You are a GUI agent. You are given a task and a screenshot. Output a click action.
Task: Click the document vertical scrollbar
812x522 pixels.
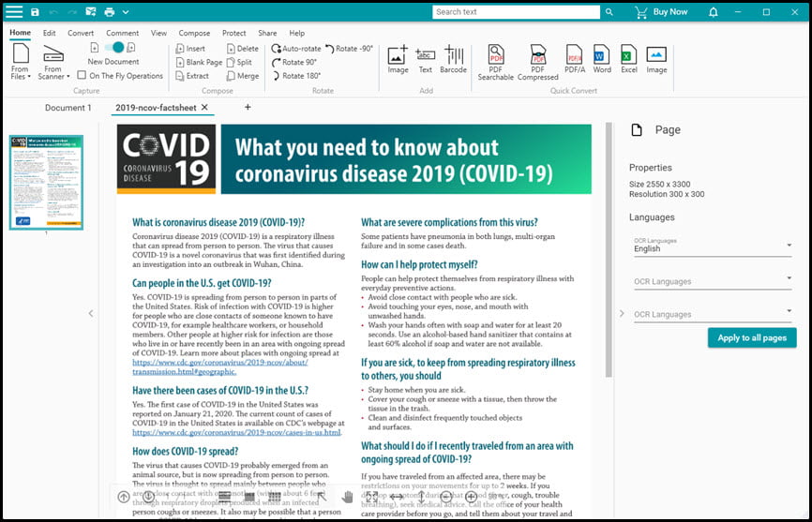(609, 250)
